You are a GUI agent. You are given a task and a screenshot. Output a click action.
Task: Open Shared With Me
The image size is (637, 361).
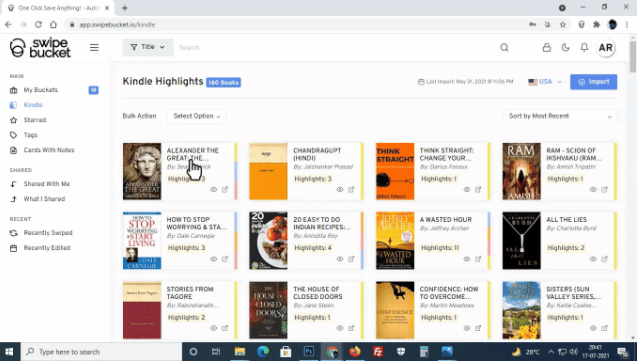coord(46,184)
